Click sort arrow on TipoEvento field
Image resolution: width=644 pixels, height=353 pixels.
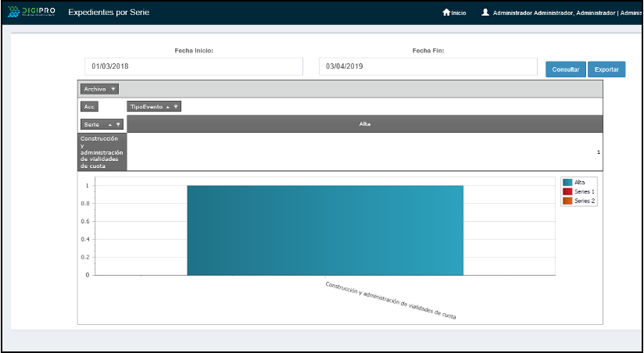tap(168, 106)
